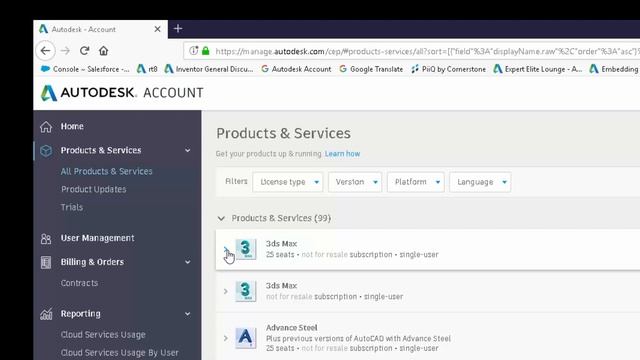Open the Language filter dropdown

(480, 182)
